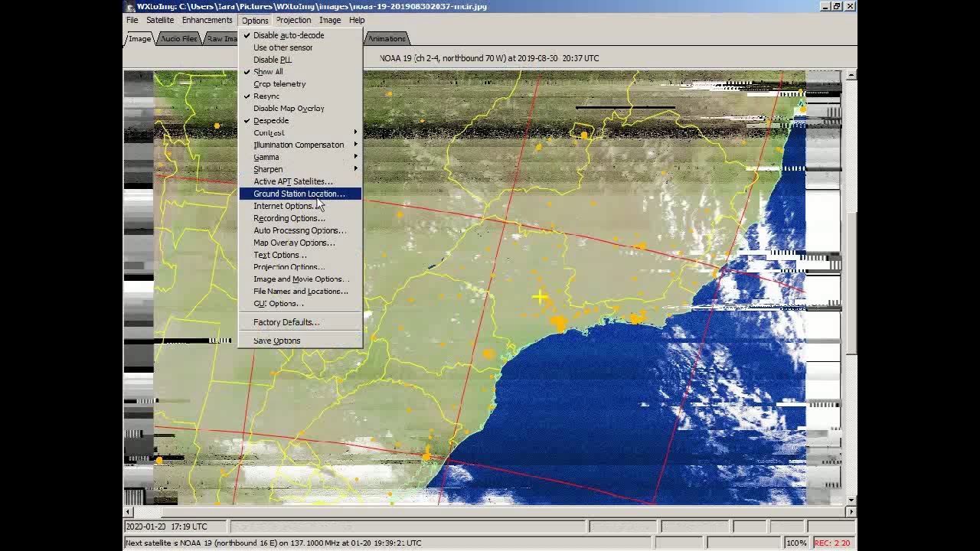Choose Save Options from menu
This screenshot has width=980, height=551.
[300, 341]
